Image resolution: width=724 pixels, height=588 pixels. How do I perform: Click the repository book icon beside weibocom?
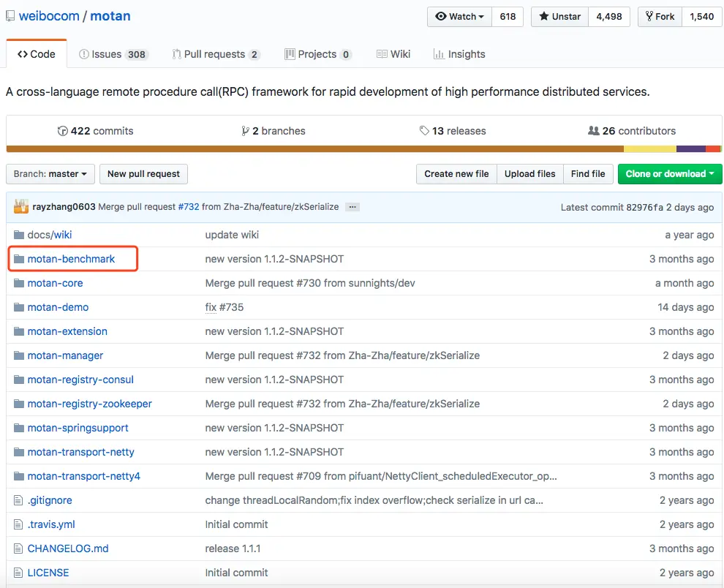(10, 15)
